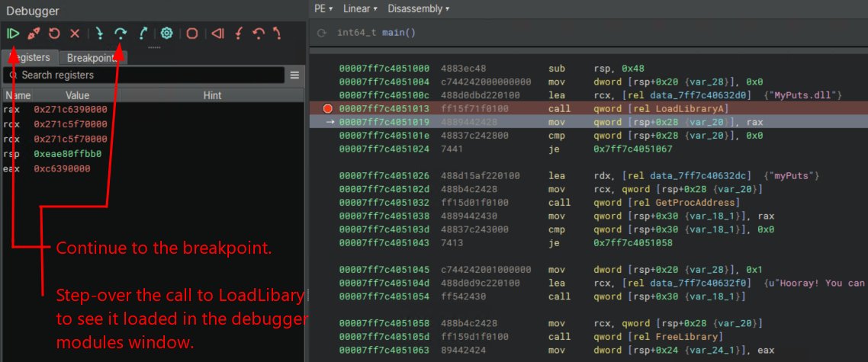
Task: Toggle breakpoint dot on the LoadLibraryA call line
Action: [x=327, y=109]
